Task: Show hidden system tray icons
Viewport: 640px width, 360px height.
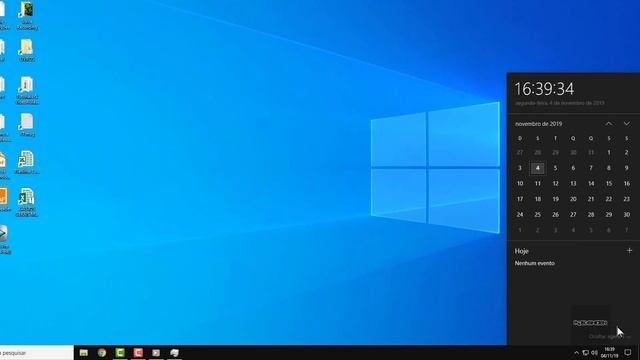Action: click(576, 353)
